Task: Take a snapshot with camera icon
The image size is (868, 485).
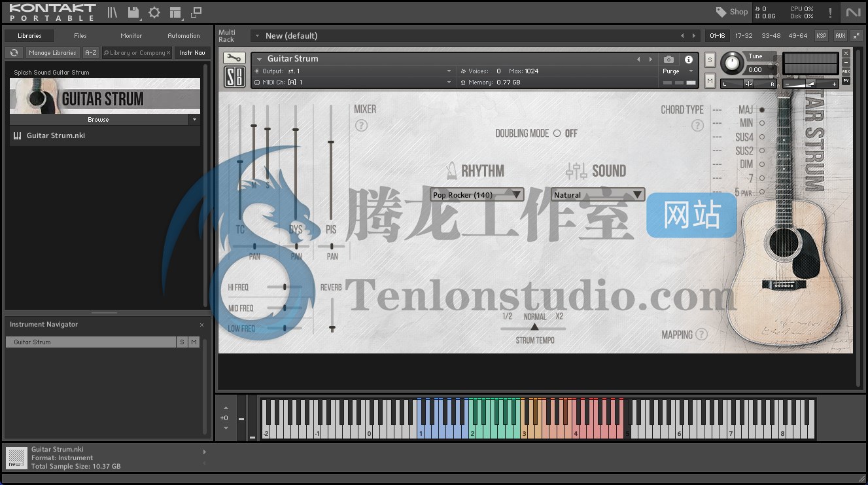Action: [668, 60]
